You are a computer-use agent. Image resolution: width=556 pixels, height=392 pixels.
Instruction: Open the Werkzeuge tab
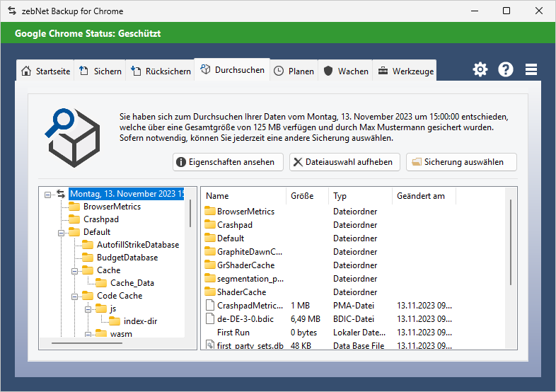[405, 71]
